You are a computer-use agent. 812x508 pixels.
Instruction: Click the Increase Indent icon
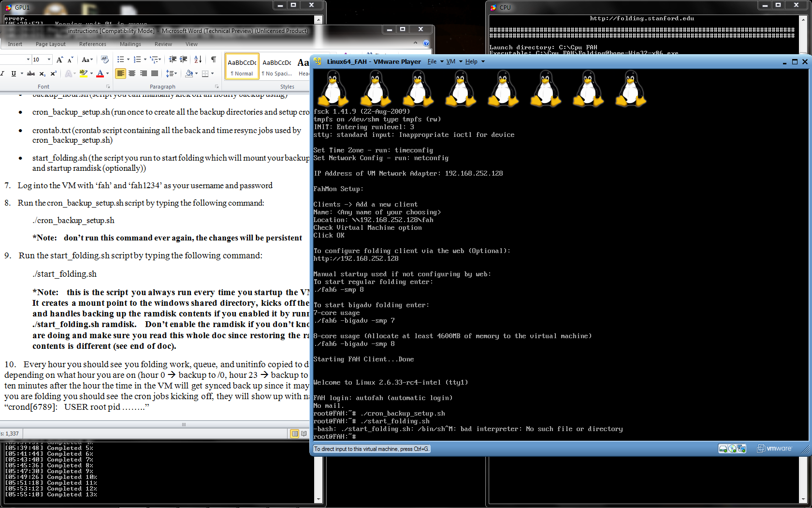pyautogui.click(x=184, y=60)
